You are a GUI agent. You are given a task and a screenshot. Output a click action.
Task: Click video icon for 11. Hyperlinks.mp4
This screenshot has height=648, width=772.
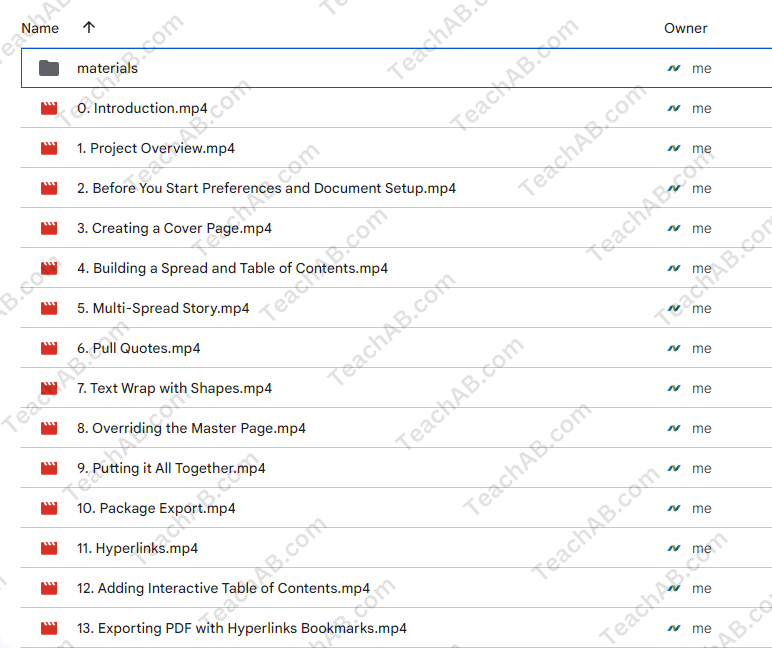[49, 548]
